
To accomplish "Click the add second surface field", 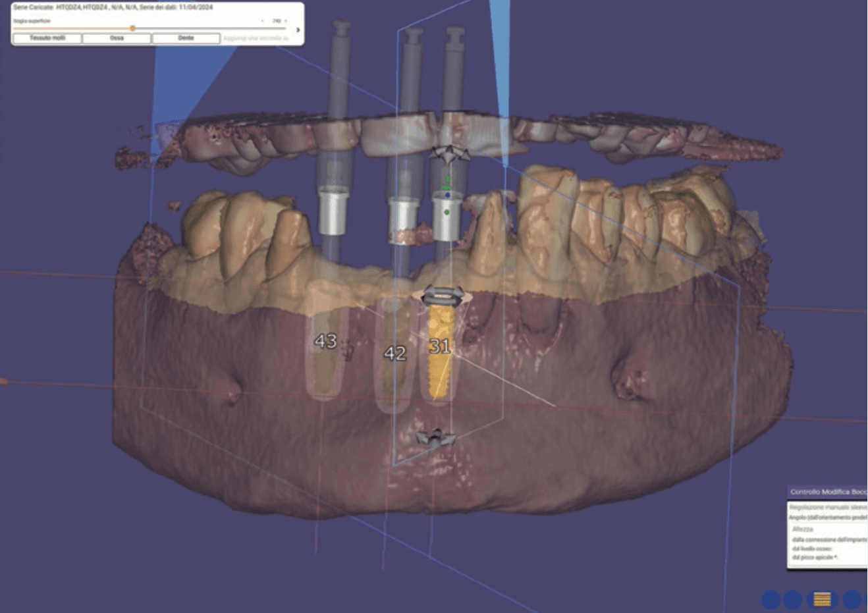I will click(256, 38).
